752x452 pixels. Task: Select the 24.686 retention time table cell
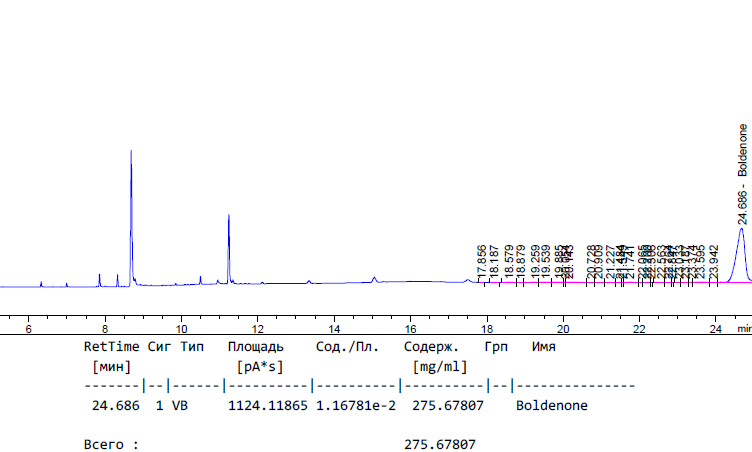(x=115, y=406)
